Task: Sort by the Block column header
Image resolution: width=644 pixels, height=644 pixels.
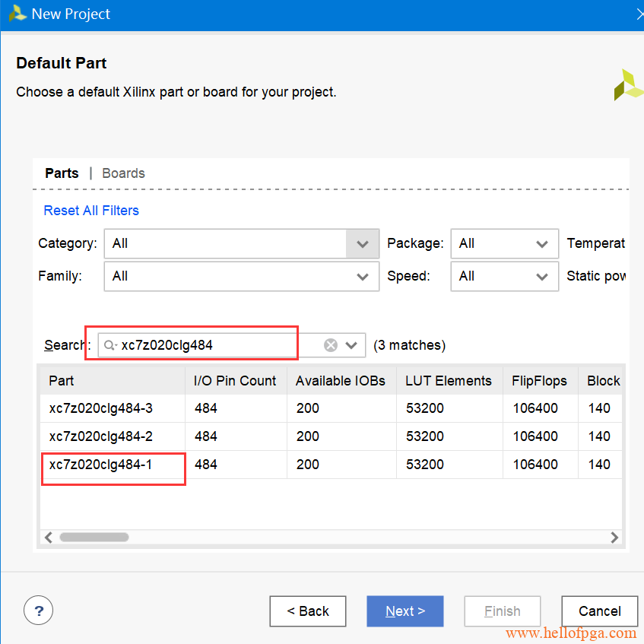Action: tap(600, 381)
